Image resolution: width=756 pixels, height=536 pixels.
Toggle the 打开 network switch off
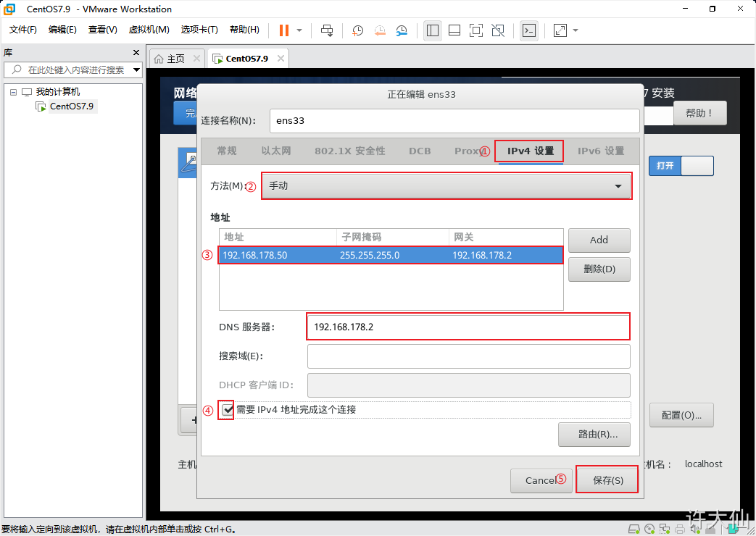[x=681, y=166]
